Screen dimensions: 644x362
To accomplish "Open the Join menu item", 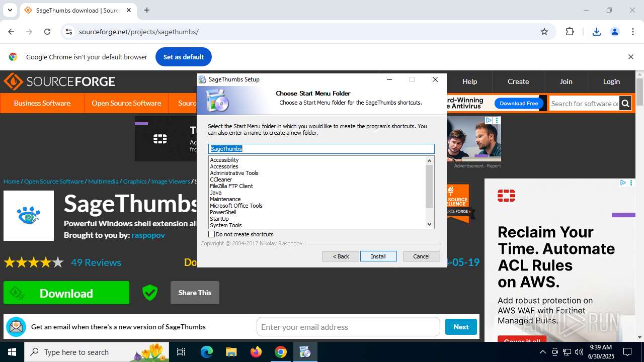I will [x=566, y=81].
